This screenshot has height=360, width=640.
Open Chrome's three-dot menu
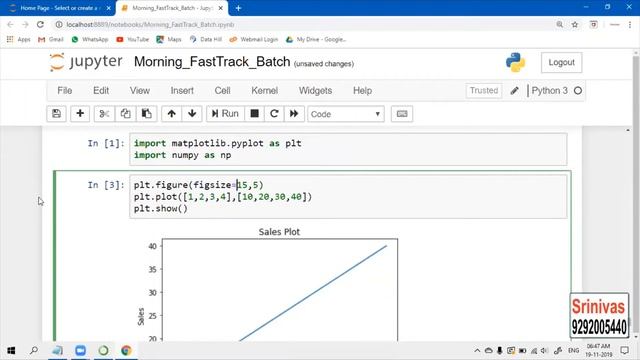[630, 24]
